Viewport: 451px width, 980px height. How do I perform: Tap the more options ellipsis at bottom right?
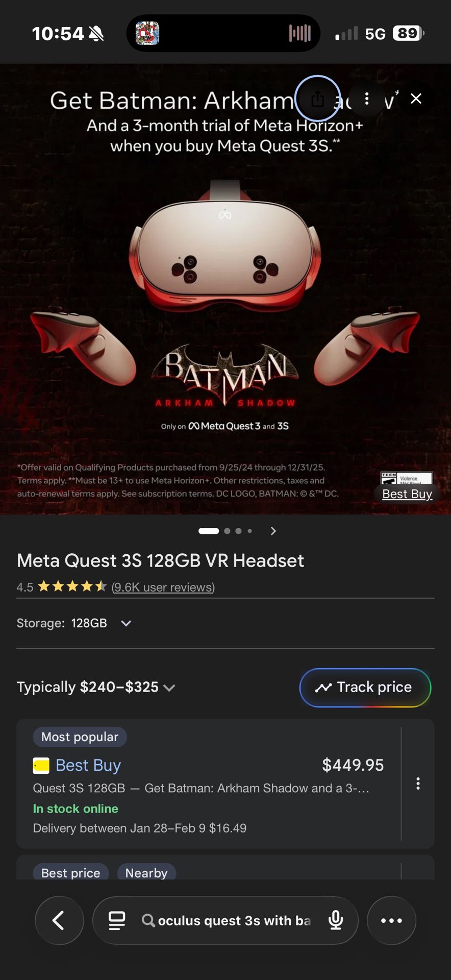click(x=391, y=921)
